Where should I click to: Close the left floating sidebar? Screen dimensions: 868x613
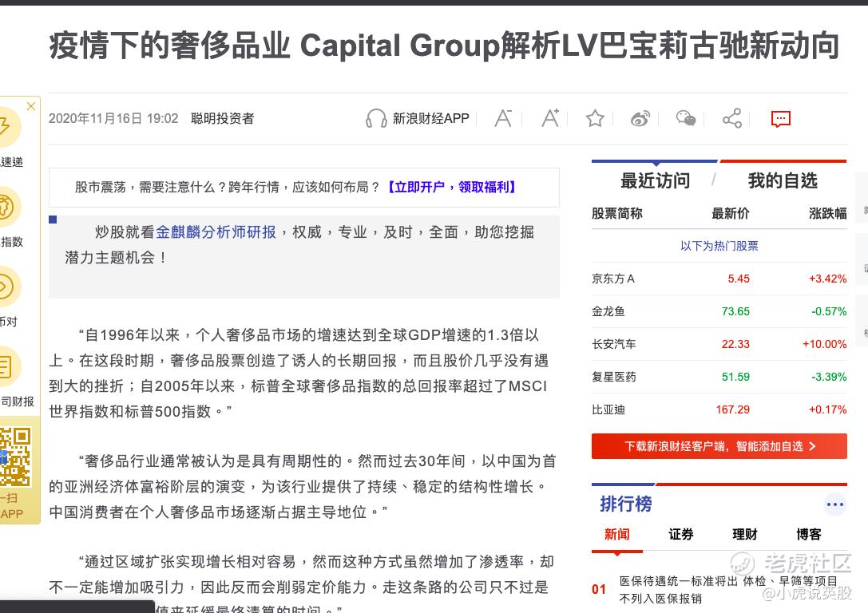click(31, 106)
